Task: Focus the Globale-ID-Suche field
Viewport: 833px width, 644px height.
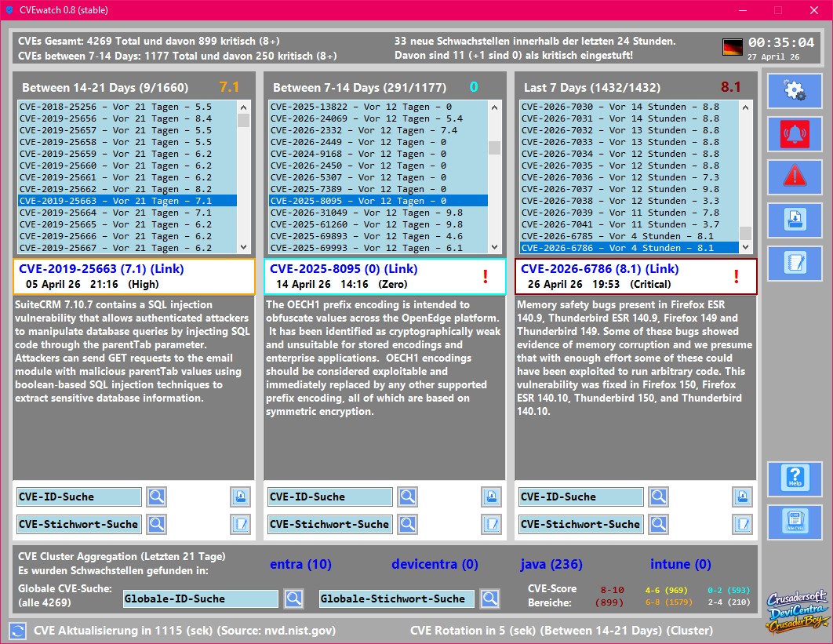Action: coord(200,599)
